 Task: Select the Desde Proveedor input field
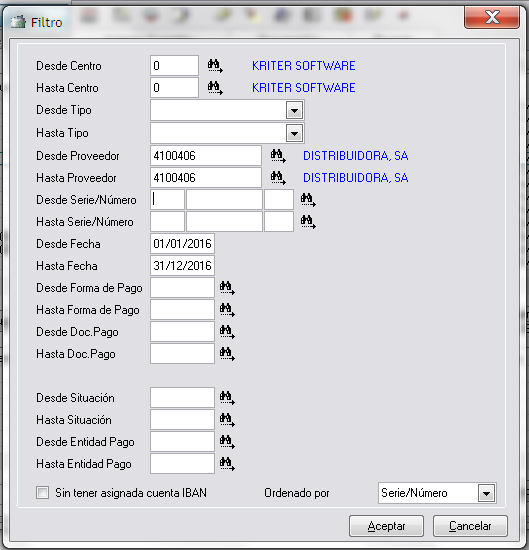206,156
